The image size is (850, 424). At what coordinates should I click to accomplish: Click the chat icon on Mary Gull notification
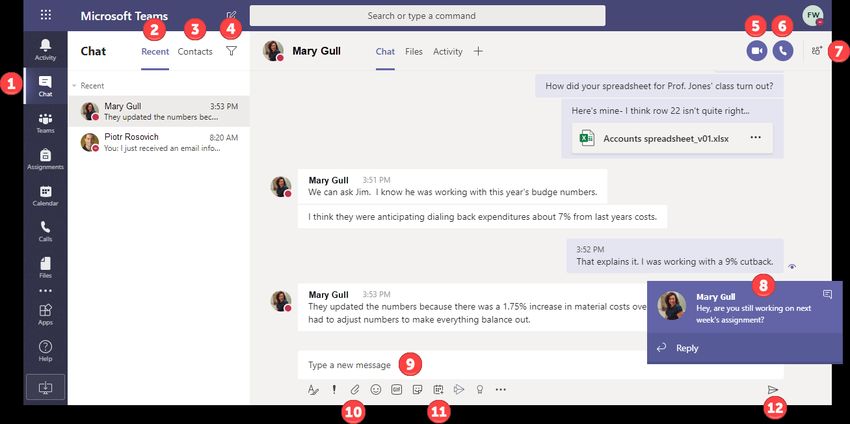tap(827, 294)
